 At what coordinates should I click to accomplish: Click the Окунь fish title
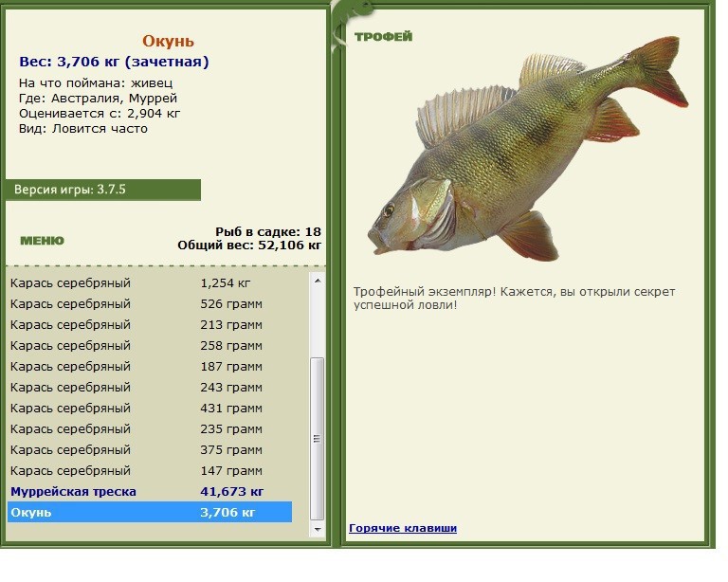(168, 41)
